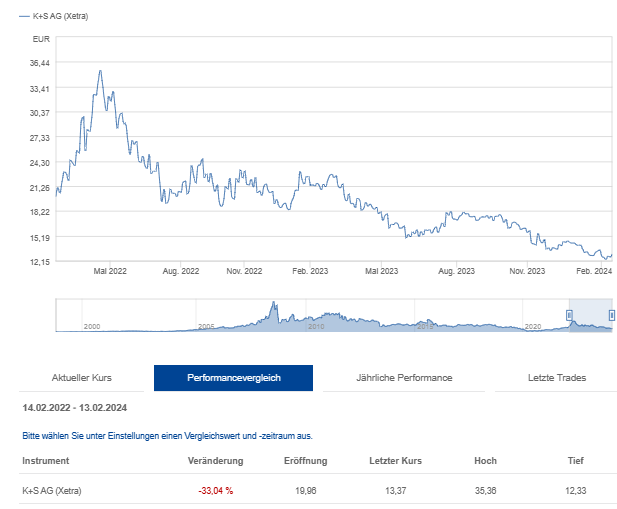Image resolution: width=617 pixels, height=509 pixels.
Task: Click the 2005 marker in the overview chart
Action: [x=206, y=326]
